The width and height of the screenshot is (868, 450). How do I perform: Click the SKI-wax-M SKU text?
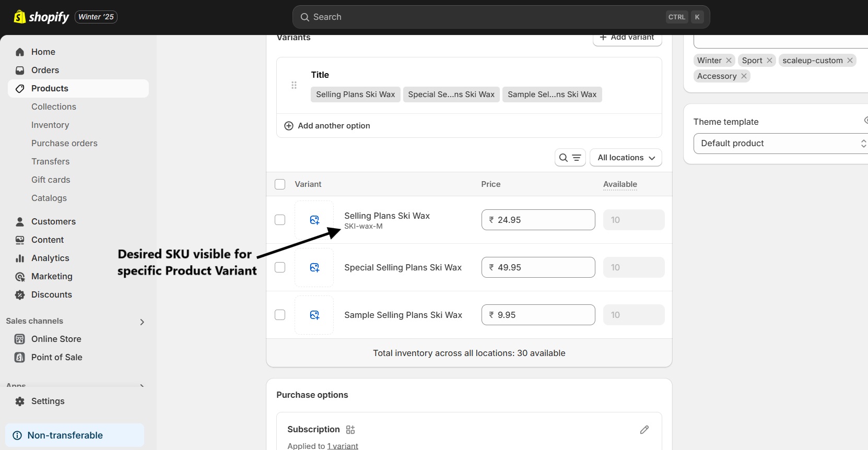tap(363, 227)
